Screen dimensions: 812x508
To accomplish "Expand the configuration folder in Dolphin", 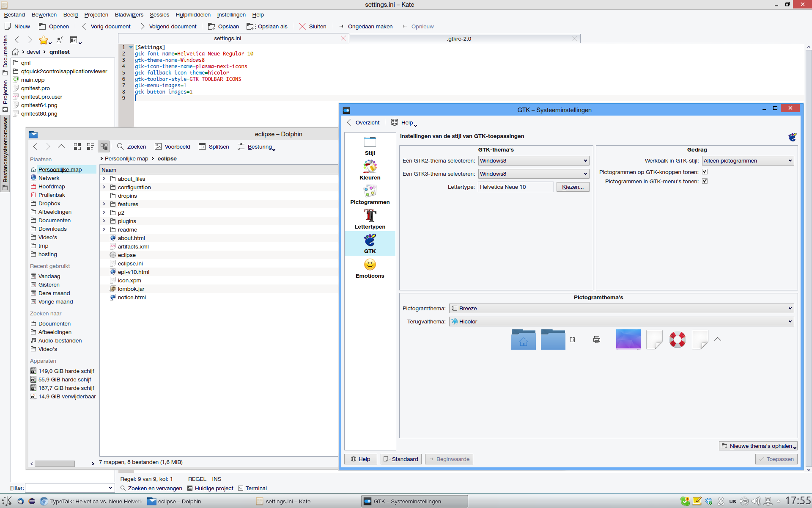I will coord(104,187).
